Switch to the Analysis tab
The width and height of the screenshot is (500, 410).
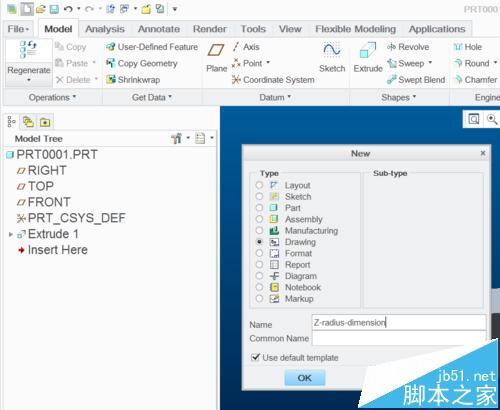point(105,29)
